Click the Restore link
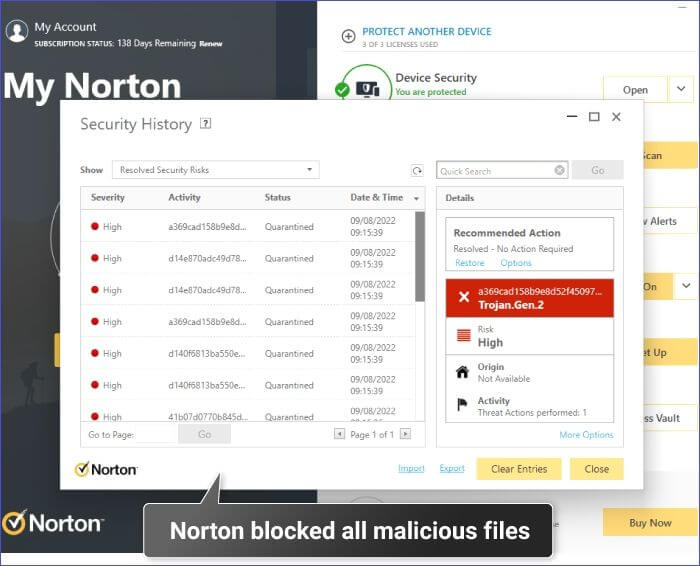The width and height of the screenshot is (700, 566). tap(470, 263)
